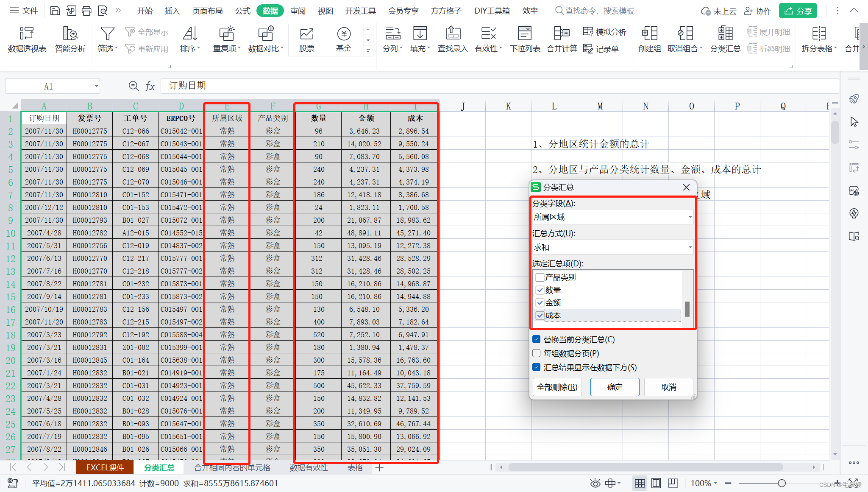
Task: Open the 汇总方式 求和 dropdown
Action: click(690, 247)
